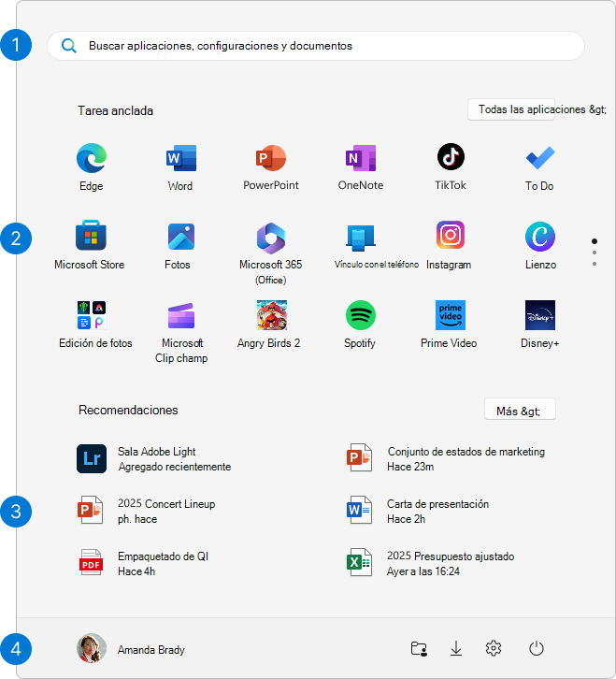Click the search magnifier icon
The image size is (616, 679).
(x=69, y=46)
